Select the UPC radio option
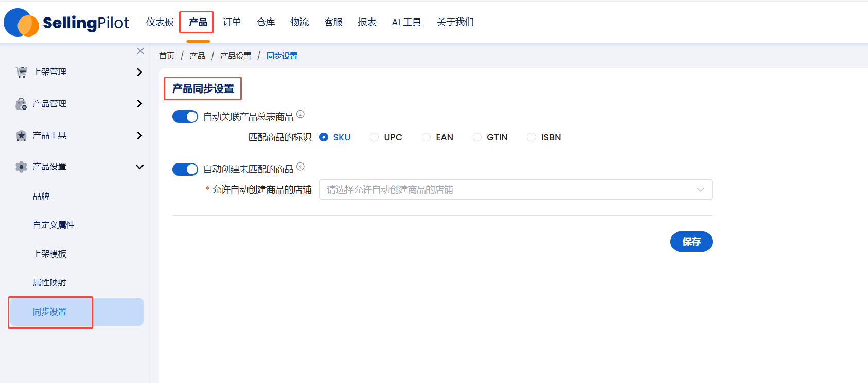Screen dimensions: 868x383 tap(375, 137)
